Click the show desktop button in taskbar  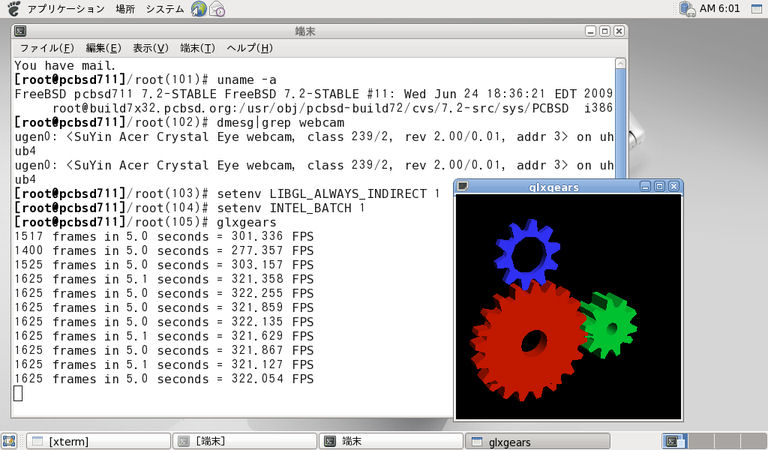pos(9,441)
